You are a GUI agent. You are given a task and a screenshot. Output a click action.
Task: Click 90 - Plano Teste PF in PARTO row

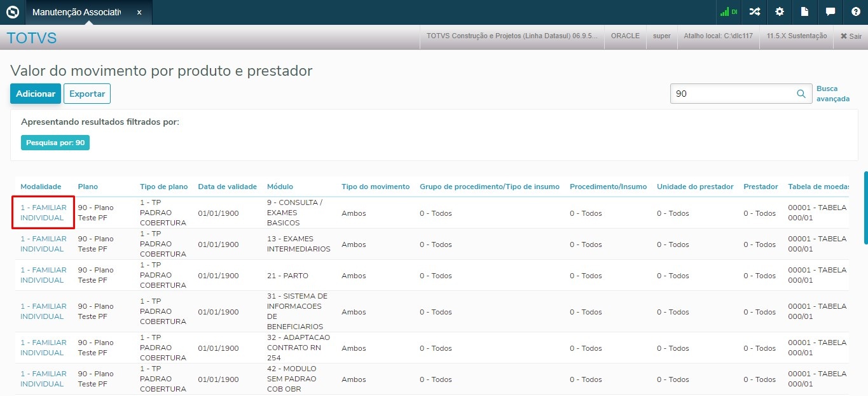[x=95, y=275]
